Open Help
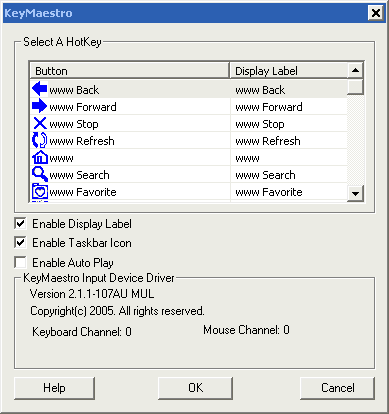389x414 pixels. [x=54, y=388]
